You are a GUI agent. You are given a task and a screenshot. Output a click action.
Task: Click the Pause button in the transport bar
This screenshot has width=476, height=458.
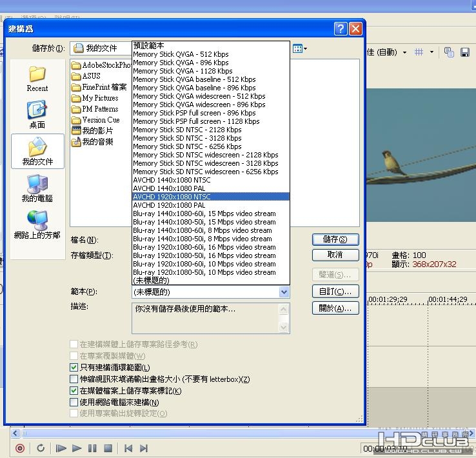tap(92, 448)
